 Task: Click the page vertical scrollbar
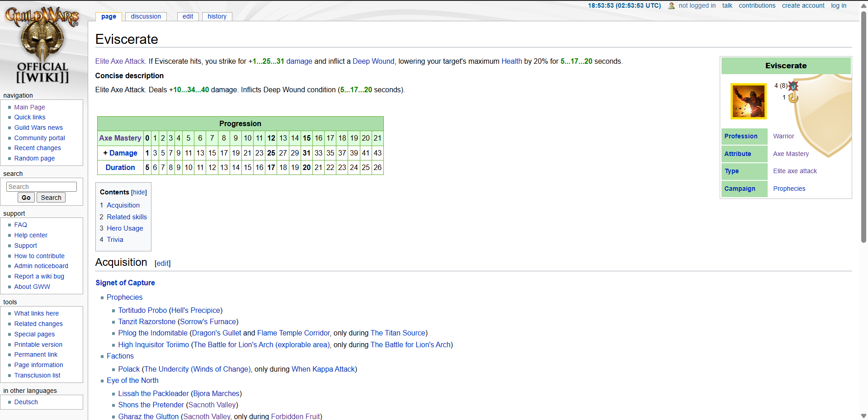tap(863, 127)
